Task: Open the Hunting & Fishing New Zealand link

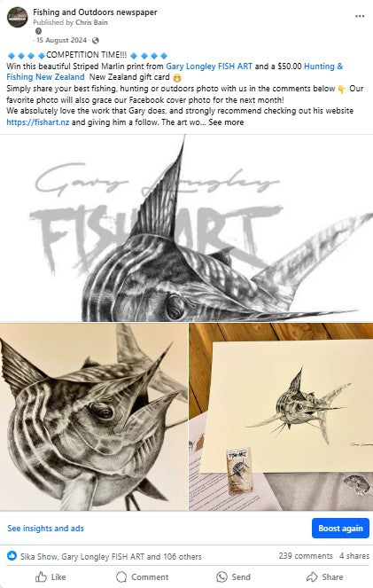Action: [175, 72]
